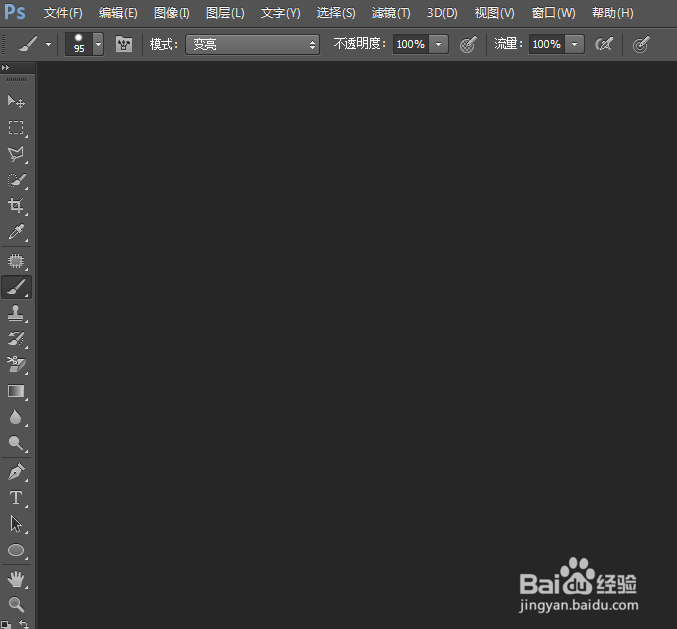Open the tool preset picker arrow

[48, 44]
